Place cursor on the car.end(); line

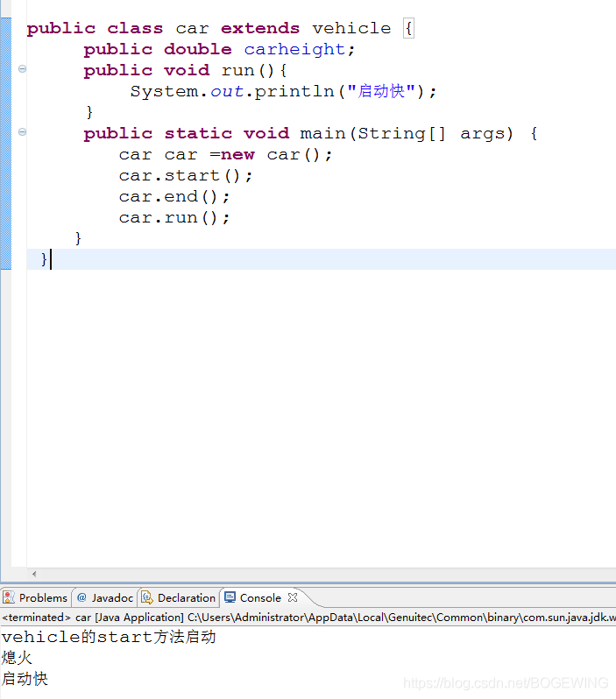[x=174, y=196]
